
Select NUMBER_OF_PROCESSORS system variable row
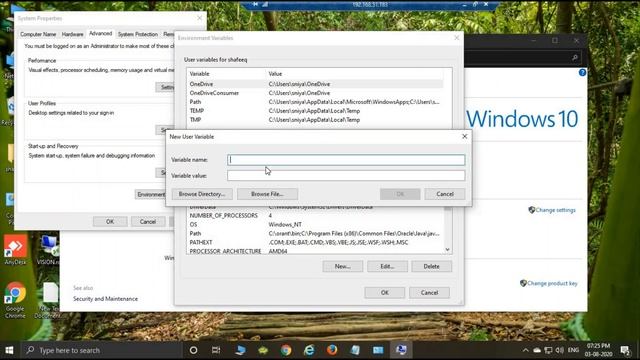click(x=315, y=216)
